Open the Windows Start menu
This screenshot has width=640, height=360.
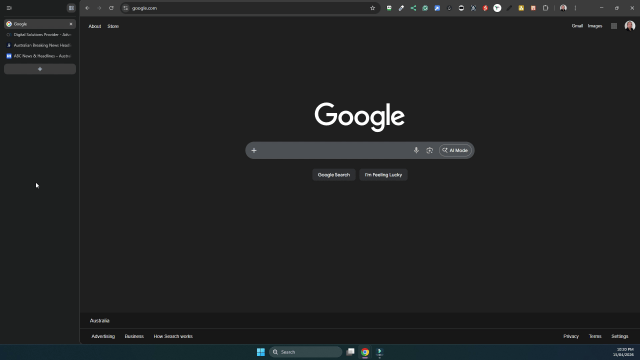(261, 352)
